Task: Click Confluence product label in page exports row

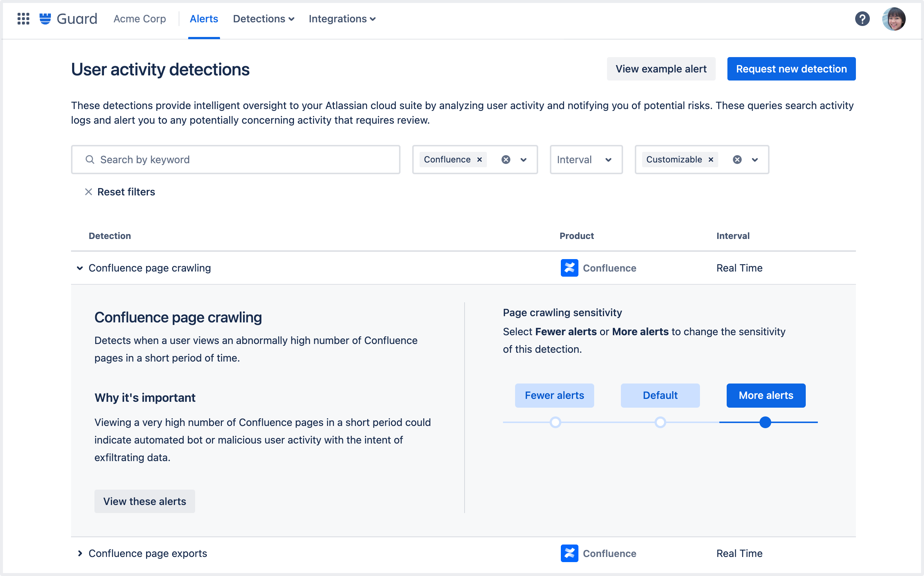Action: coord(610,553)
